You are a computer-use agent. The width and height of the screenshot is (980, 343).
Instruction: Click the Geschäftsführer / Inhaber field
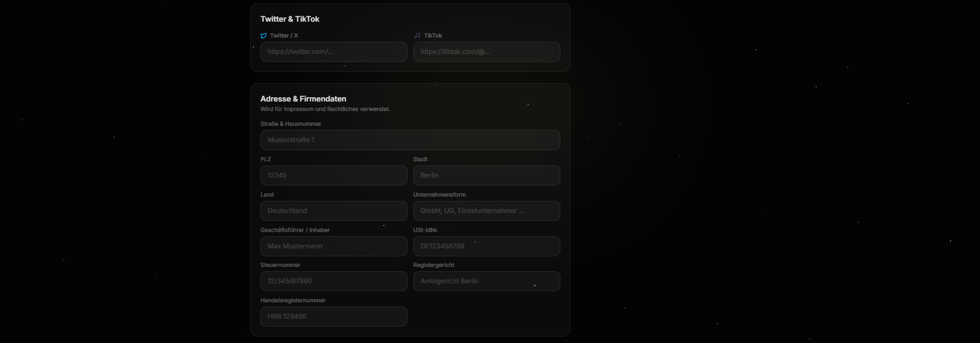pyautogui.click(x=334, y=246)
